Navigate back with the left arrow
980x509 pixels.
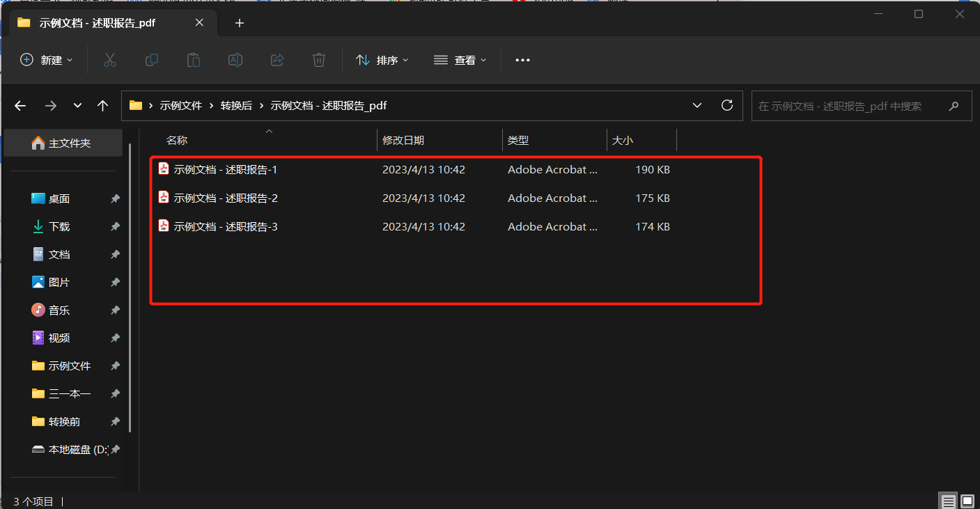(x=20, y=105)
